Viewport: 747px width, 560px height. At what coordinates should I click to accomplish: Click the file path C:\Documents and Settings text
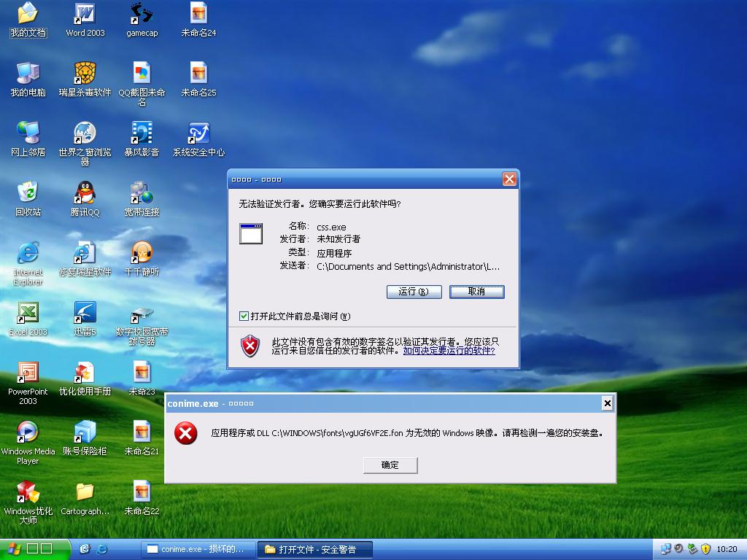coord(408,267)
